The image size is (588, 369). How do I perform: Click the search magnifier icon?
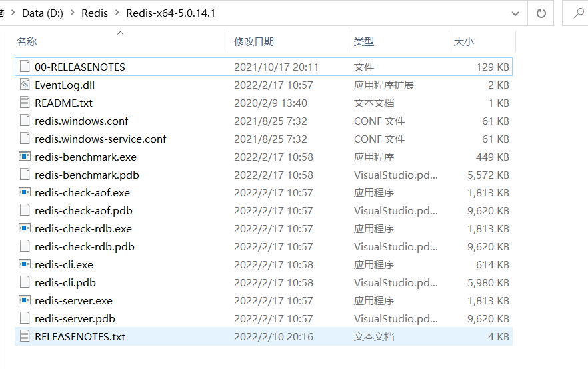[579, 13]
